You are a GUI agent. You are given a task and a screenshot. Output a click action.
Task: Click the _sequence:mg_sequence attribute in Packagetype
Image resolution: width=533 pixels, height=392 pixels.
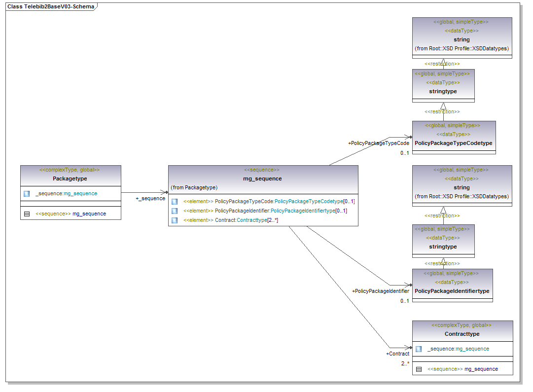(66, 194)
